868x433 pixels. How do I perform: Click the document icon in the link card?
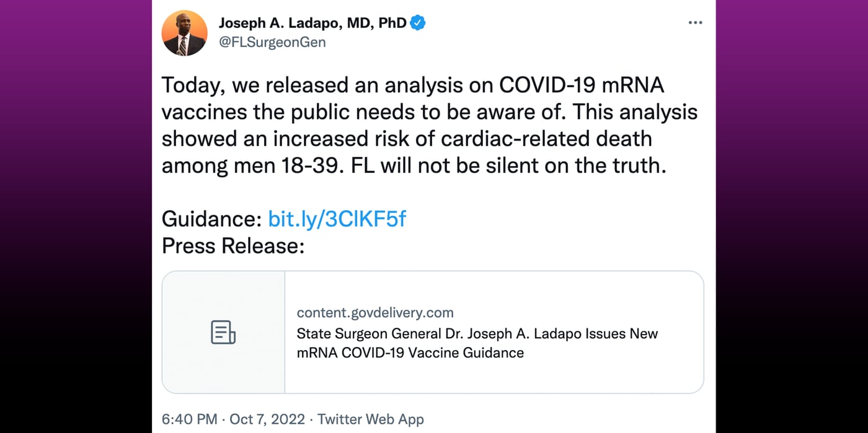(x=223, y=332)
